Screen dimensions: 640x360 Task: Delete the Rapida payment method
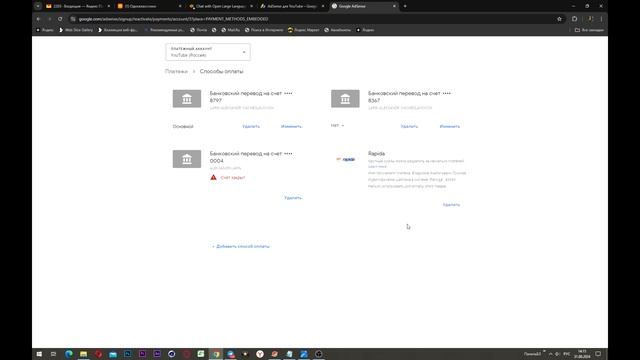(x=451, y=205)
